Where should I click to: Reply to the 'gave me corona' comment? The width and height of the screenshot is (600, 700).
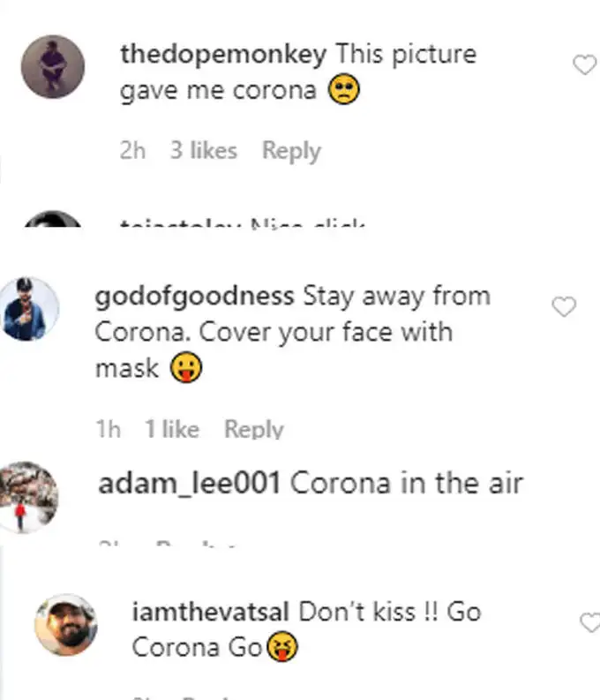[291, 151]
